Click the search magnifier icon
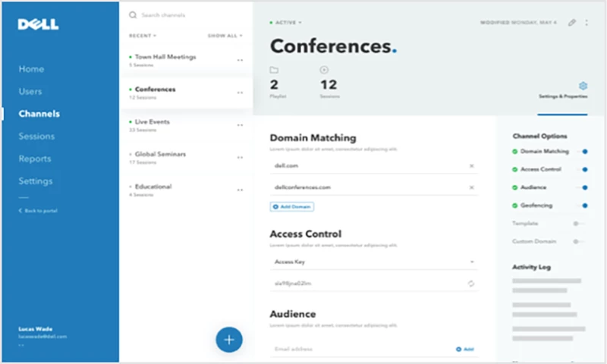The height and width of the screenshot is (364, 607). coord(134,15)
